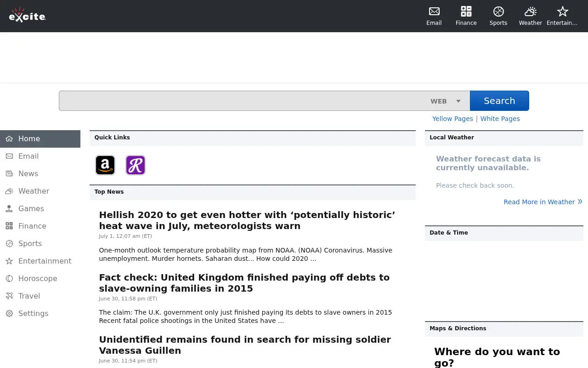Open the United Kingdom debts fact check headline
Image resolution: width=588 pixels, height=368 pixels.
click(244, 283)
